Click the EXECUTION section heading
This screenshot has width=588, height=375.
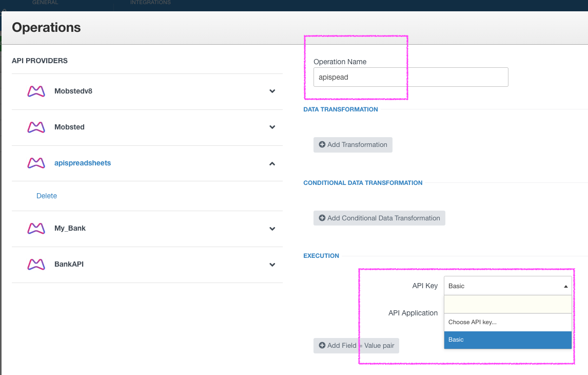pyautogui.click(x=321, y=256)
